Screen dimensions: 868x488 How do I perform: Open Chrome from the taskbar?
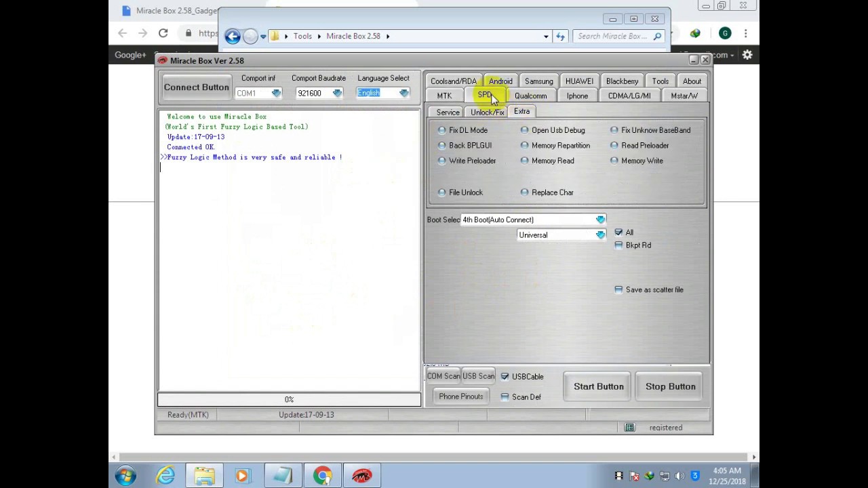coord(323,476)
